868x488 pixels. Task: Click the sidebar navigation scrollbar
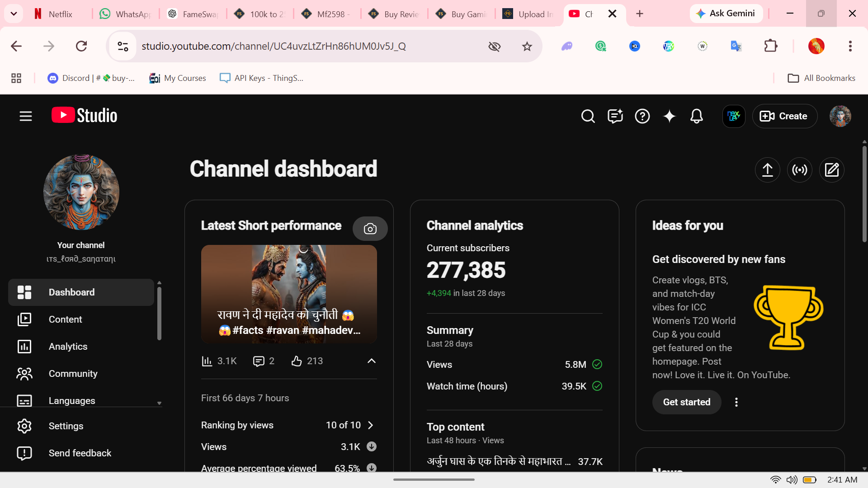pyautogui.click(x=159, y=313)
